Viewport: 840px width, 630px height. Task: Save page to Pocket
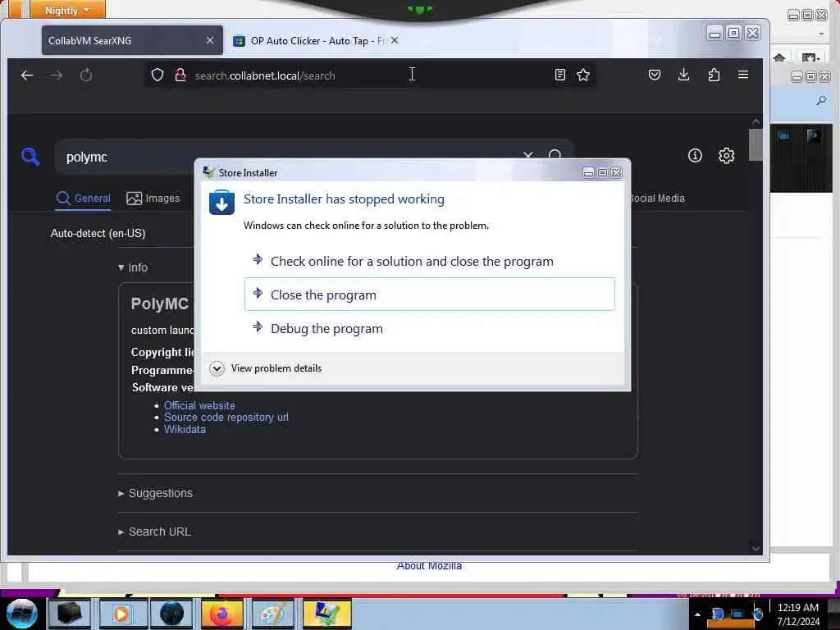pos(655,75)
